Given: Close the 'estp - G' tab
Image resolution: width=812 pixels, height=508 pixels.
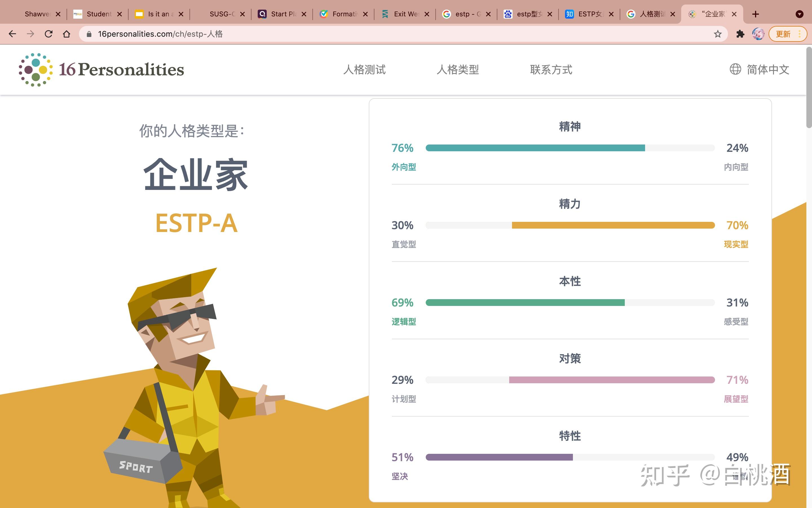Looking at the screenshot, I should 488,14.
